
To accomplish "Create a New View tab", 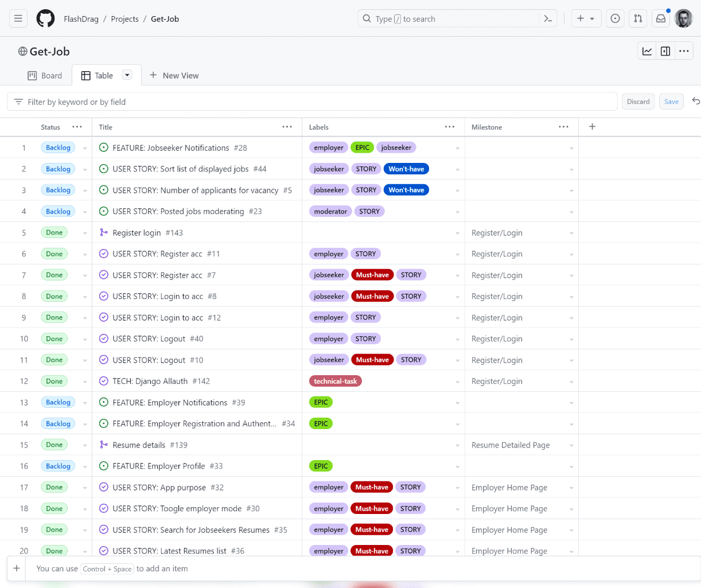I will 174,75.
